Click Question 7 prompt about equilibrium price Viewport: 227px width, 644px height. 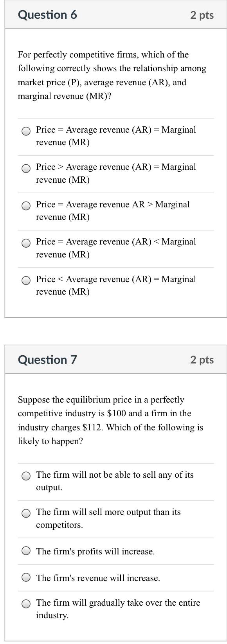pyautogui.click(x=110, y=420)
